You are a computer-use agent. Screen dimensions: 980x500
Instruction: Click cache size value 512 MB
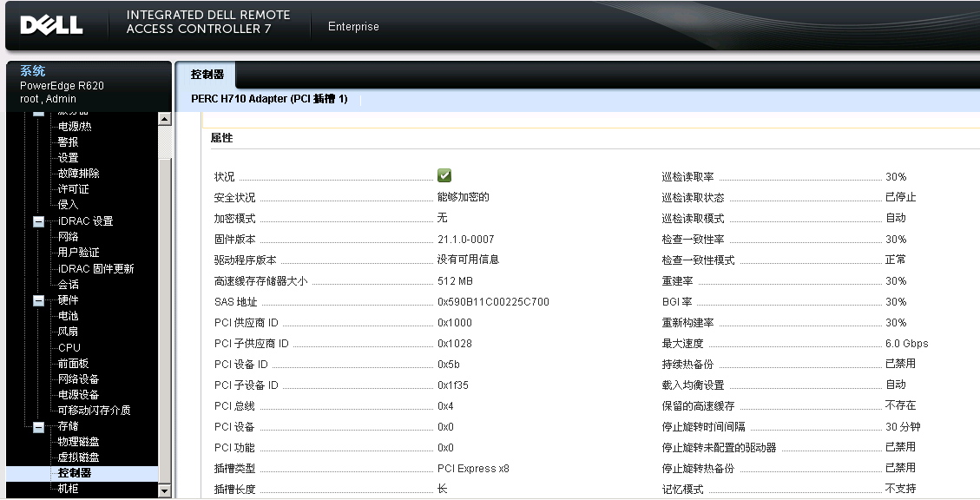(455, 281)
